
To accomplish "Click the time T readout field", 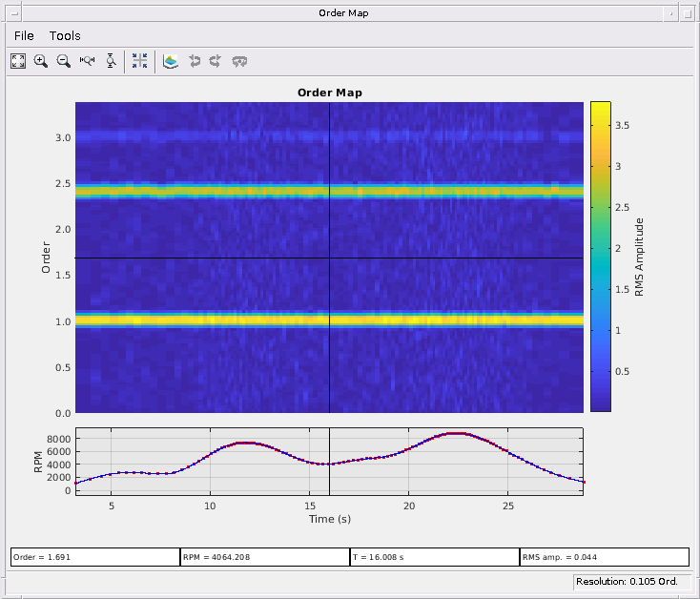I will [434, 556].
